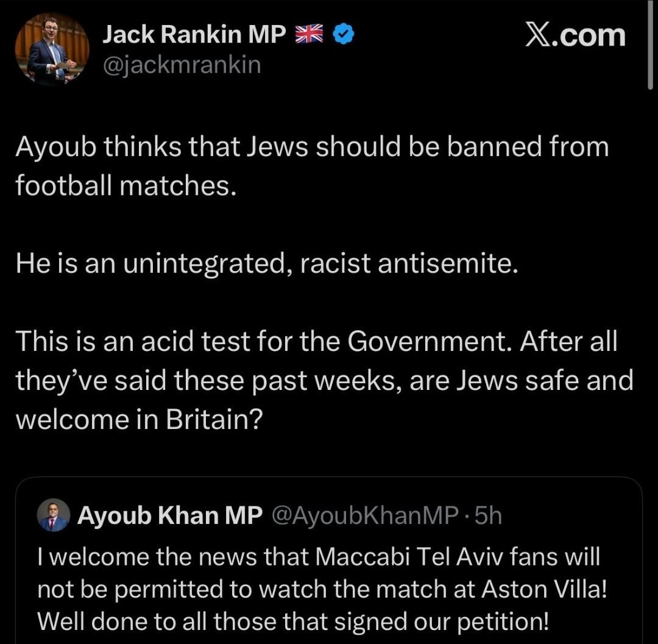The image size is (658, 644).
Task: Open the @AyoubKhanMP handle
Action: pyautogui.click(x=364, y=515)
